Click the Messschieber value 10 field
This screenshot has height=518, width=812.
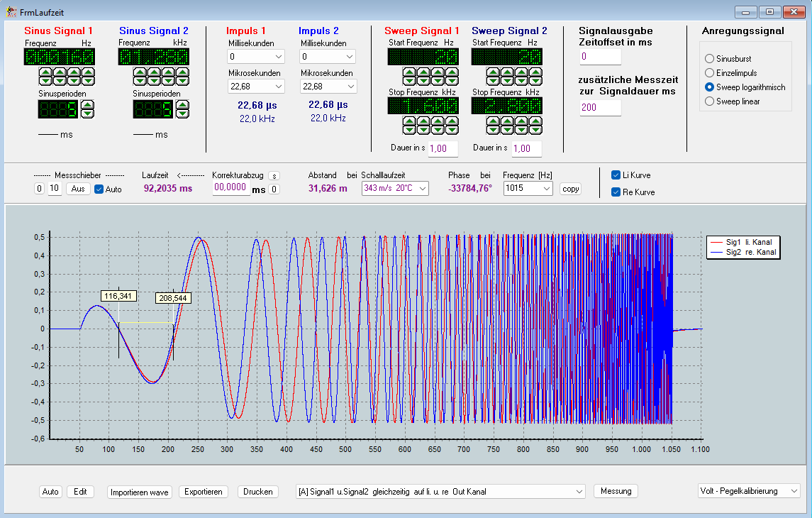pos(55,188)
